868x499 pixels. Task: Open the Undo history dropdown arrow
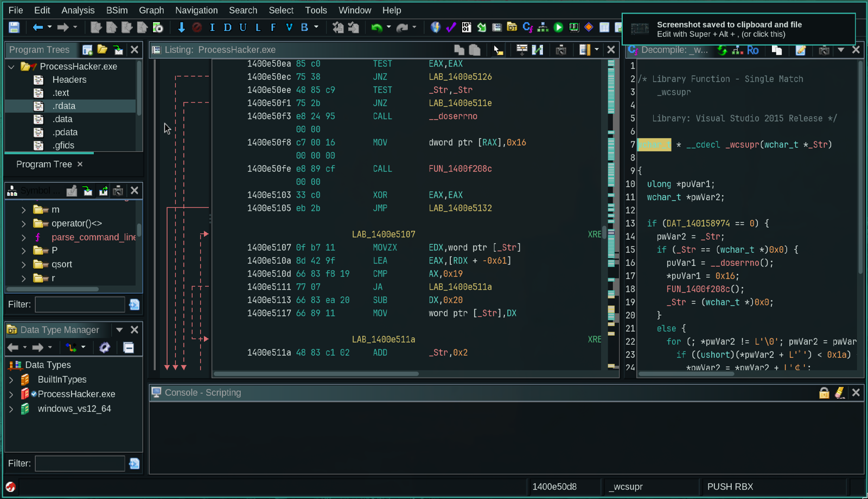(x=388, y=27)
